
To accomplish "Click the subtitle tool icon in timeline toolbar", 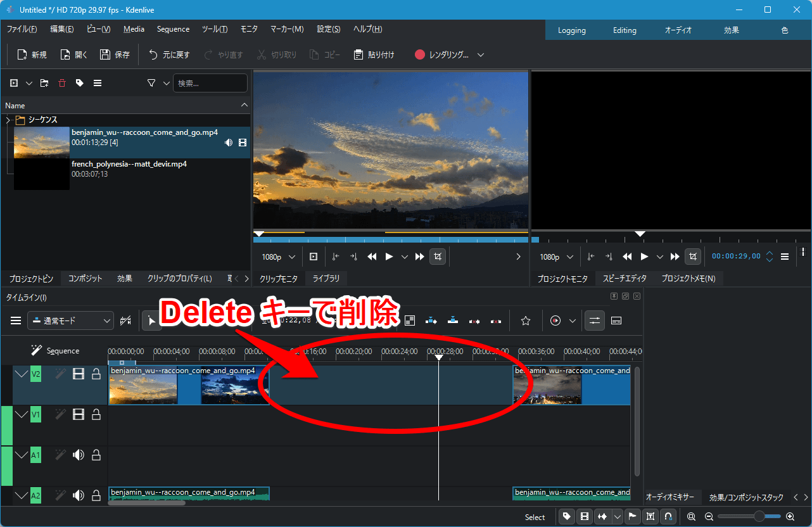I will coord(616,321).
